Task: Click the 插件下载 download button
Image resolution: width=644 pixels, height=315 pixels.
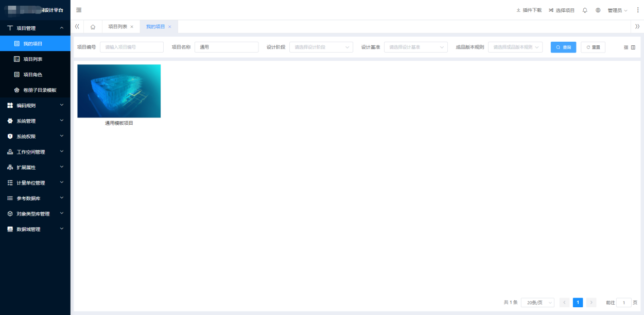Action: point(529,10)
